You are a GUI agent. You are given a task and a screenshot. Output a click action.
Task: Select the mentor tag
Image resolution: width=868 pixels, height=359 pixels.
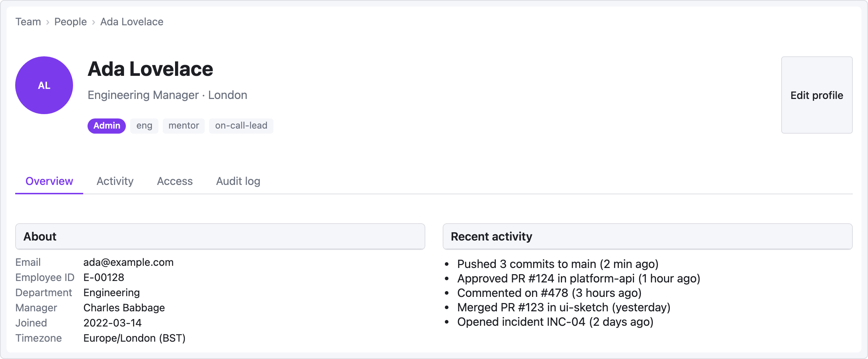point(184,126)
